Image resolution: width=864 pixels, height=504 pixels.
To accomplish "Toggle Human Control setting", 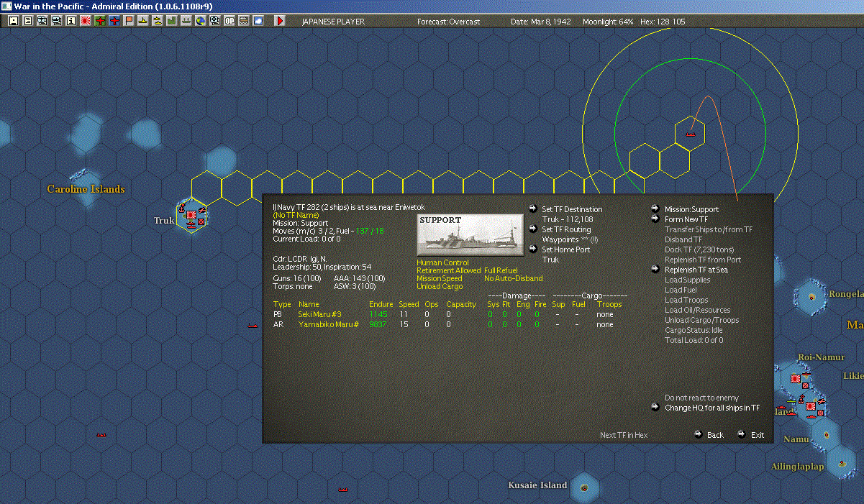I will pyautogui.click(x=442, y=263).
